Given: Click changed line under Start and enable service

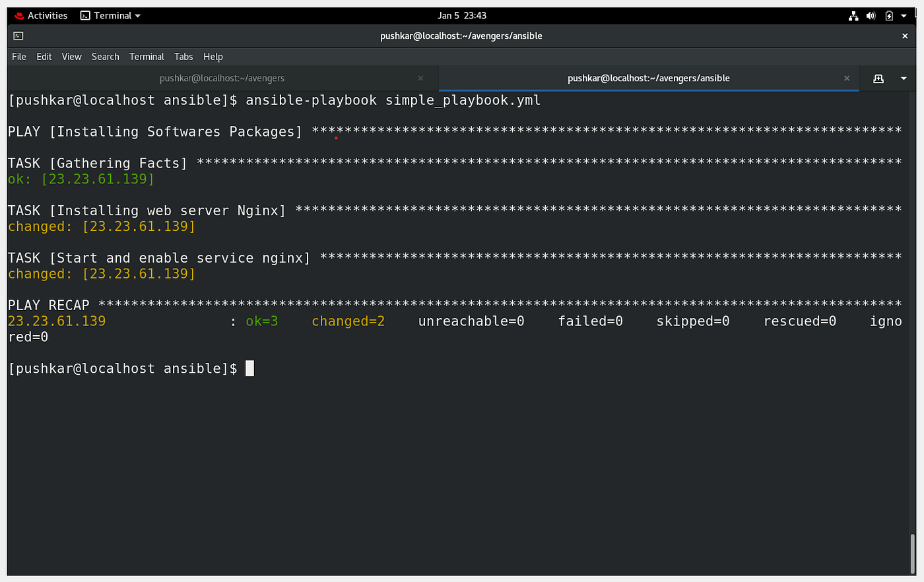Looking at the screenshot, I should click(102, 274).
